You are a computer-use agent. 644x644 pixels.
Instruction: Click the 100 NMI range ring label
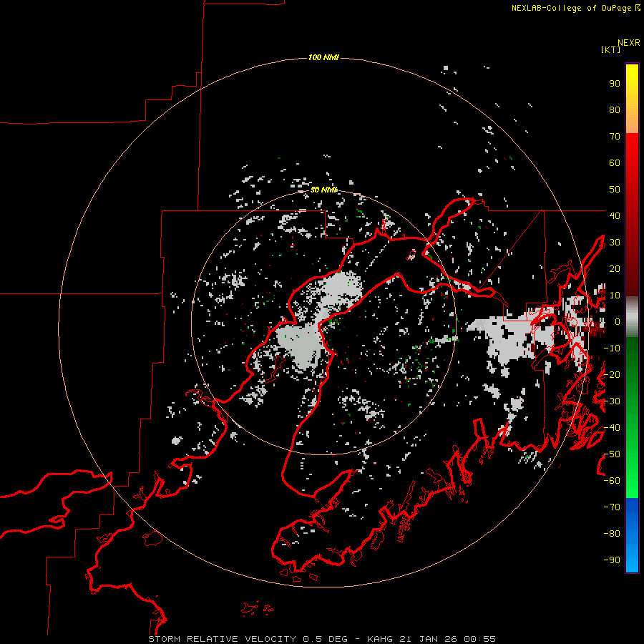tap(323, 57)
